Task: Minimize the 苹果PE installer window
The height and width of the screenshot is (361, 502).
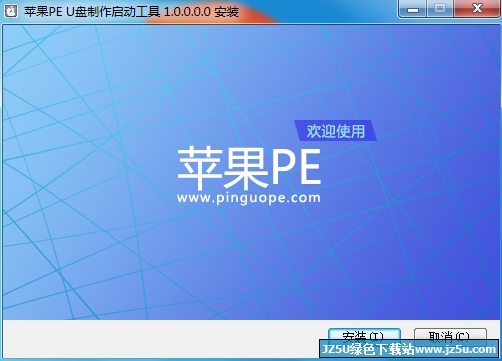Action: pyautogui.click(x=413, y=9)
